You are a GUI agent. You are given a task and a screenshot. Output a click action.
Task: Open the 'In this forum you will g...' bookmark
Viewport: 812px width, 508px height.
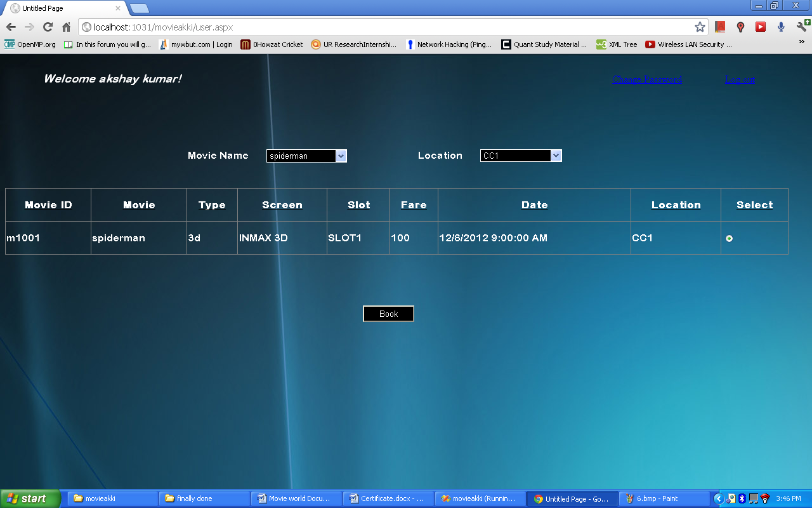107,44
